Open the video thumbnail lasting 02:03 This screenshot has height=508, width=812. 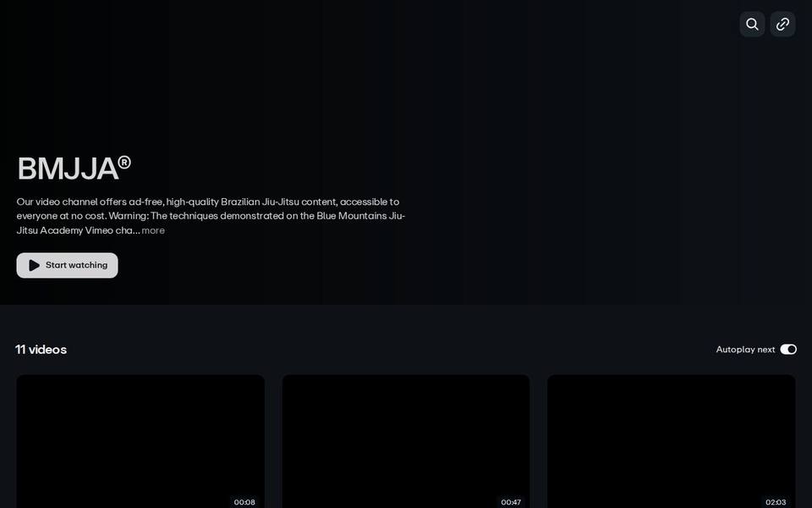coord(671,441)
